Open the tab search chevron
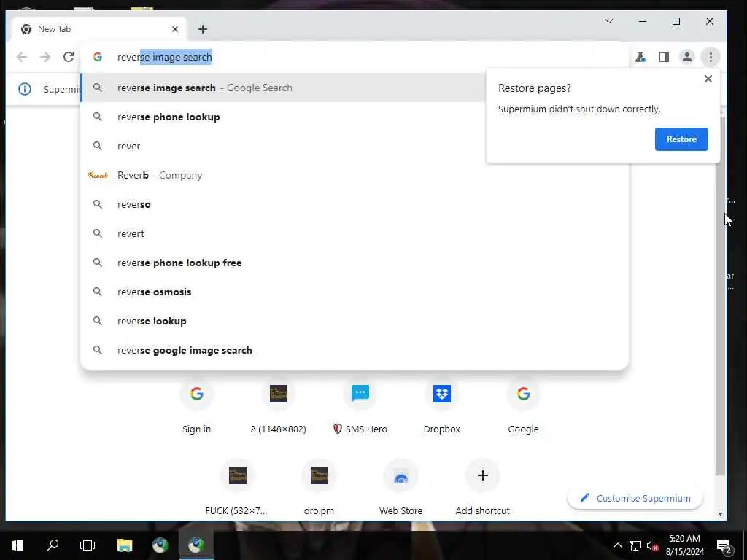Viewport: 747px width, 560px height. click(x=609, y=21)
